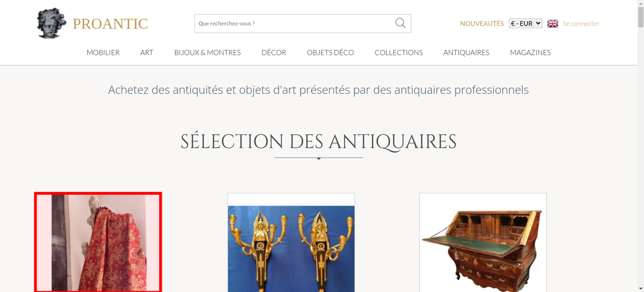Open the MAGAZINES menu item

[530, 52]
